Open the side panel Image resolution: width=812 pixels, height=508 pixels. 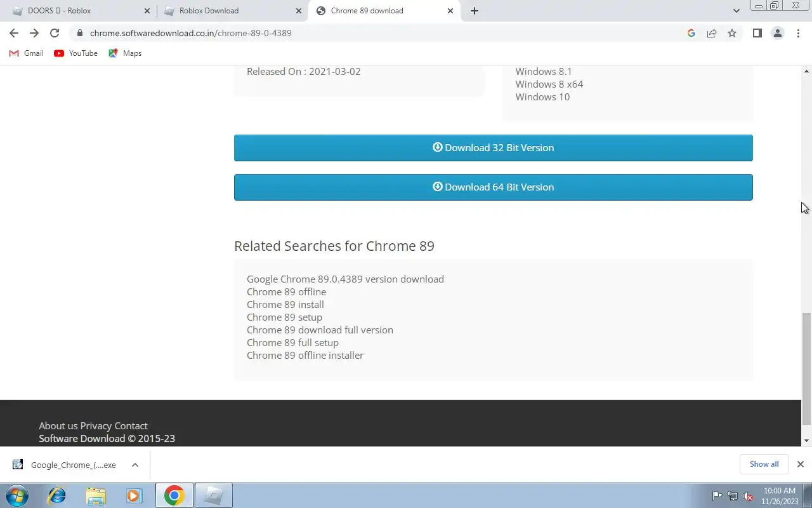(757, 33)
